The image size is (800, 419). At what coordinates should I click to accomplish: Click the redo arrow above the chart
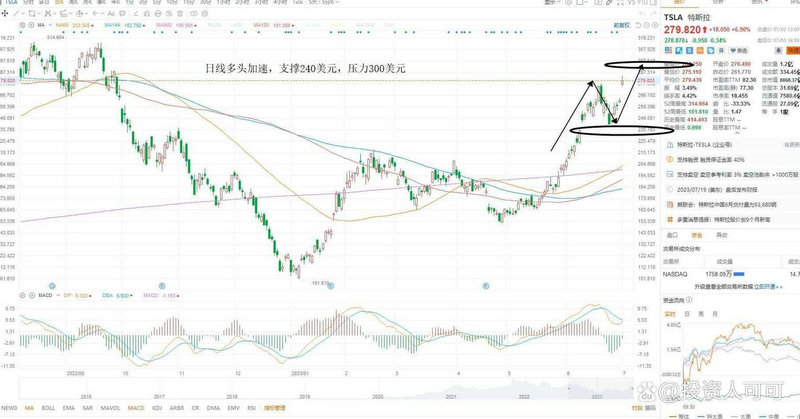(x=654, y=13)
